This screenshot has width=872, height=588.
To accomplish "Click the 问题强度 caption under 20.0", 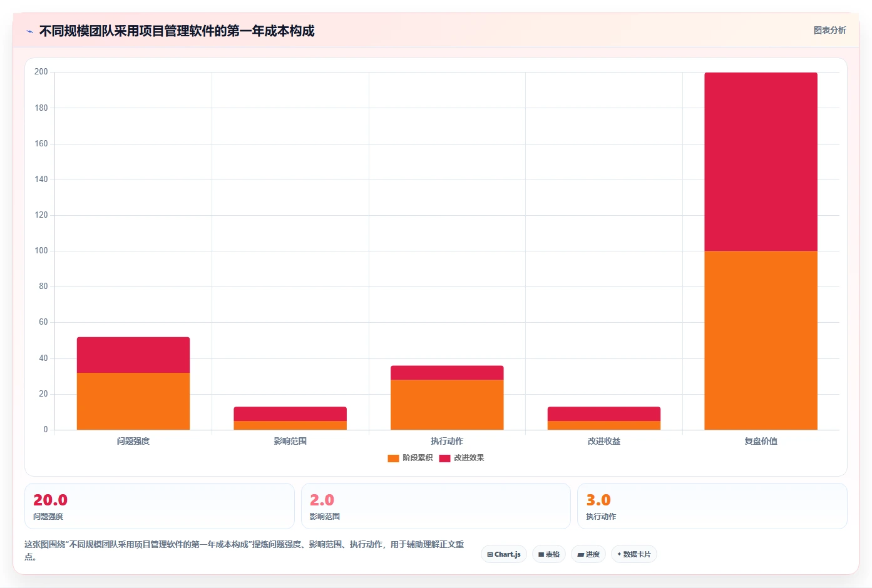I will pyautogui.click(x=48, y=517).
